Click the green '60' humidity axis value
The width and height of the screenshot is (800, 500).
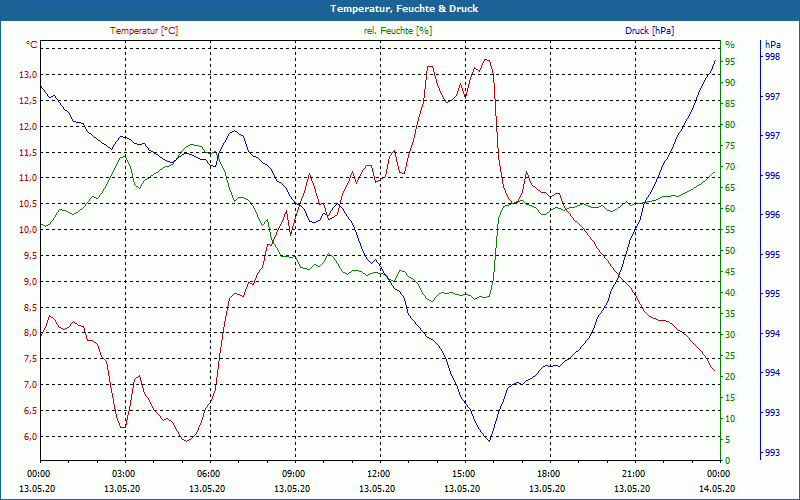click(730, 209)
